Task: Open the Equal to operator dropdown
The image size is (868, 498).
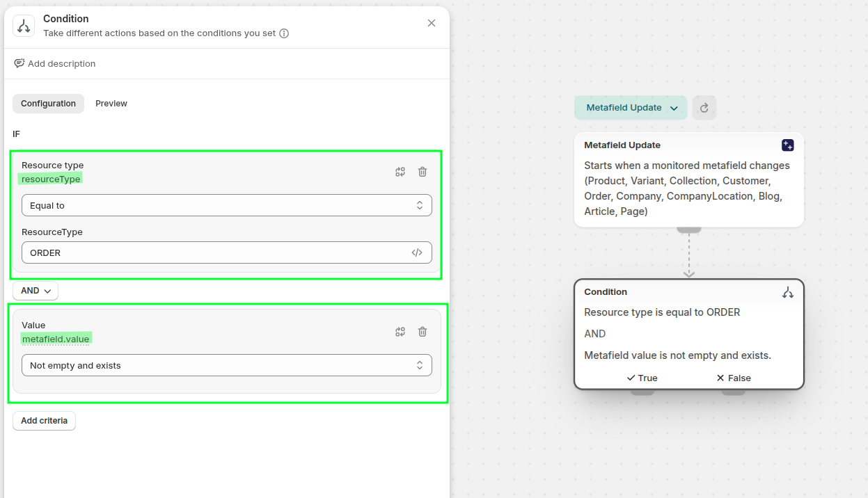Action: pyautogui.click(x=226, y=205)
